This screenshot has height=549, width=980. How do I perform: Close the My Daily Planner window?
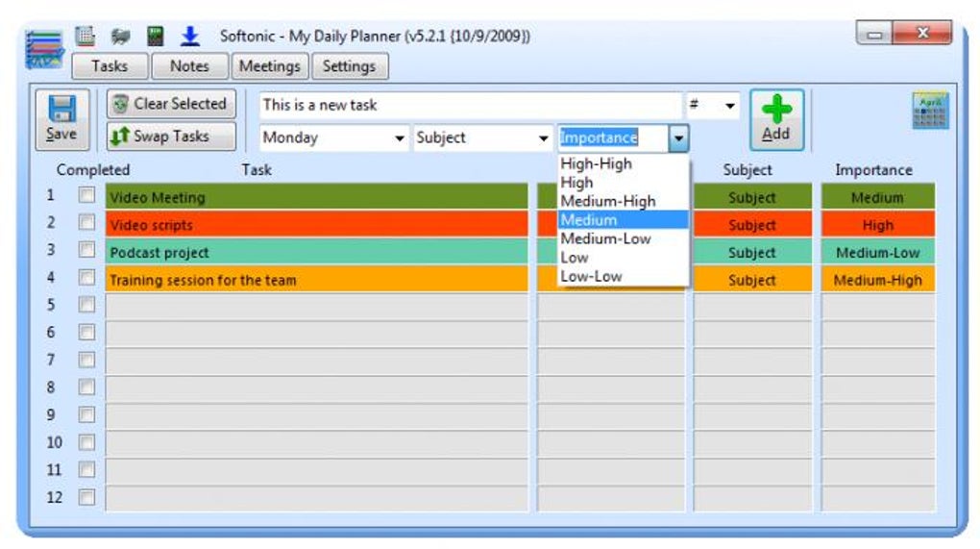pyautogui.click(x=922, y=33)
